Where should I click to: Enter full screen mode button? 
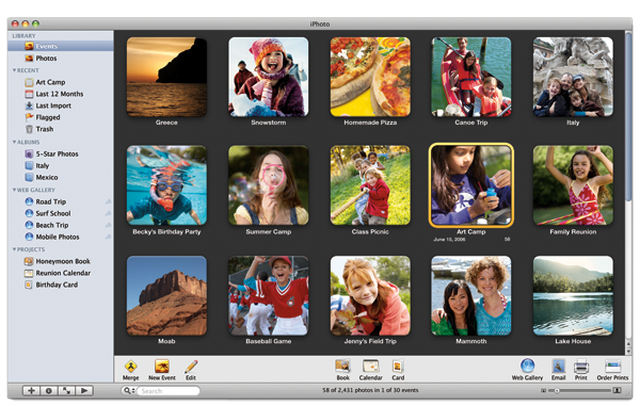coord(67,391)
